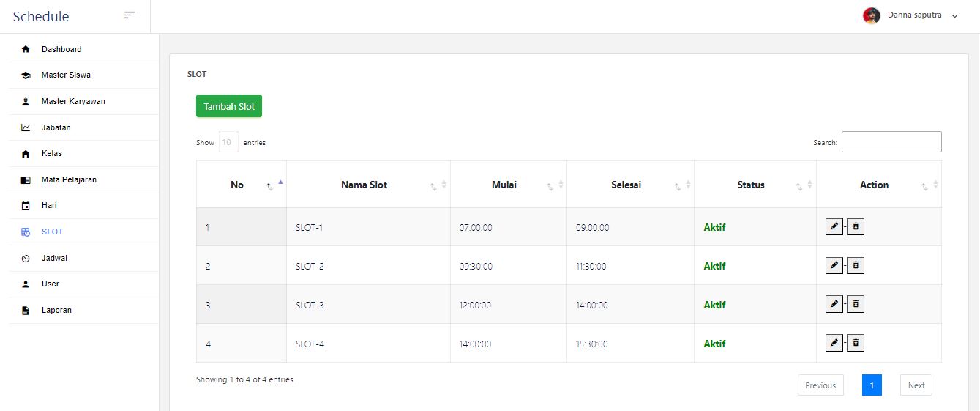Viewport: 980px width, 411px height.
Task: Click the Master Siswa graduation cap icon
Action: click(26, 75)
